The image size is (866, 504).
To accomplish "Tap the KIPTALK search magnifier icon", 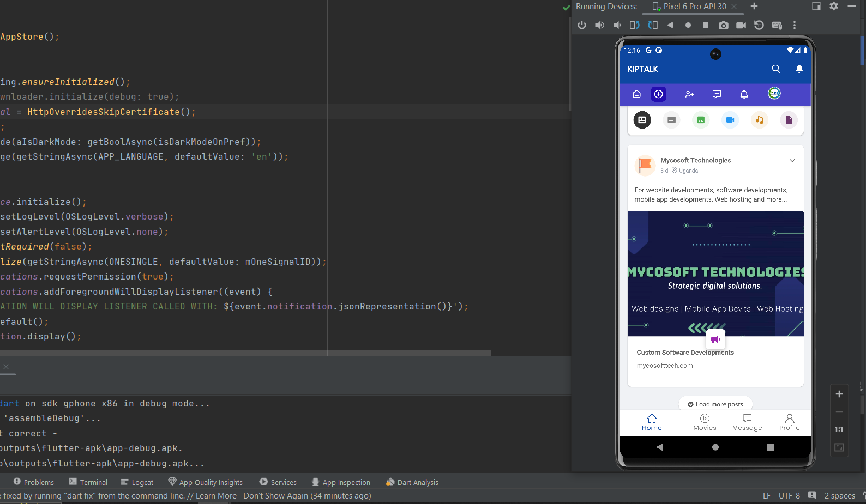I will click(776, 69).
